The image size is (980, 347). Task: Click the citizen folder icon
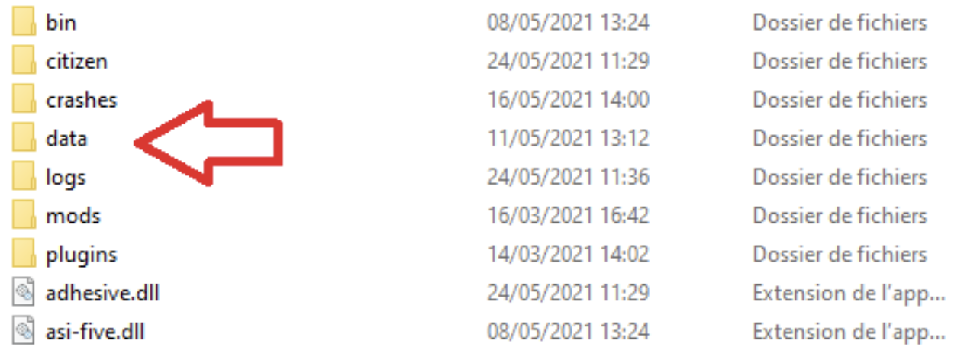point(24,61)
